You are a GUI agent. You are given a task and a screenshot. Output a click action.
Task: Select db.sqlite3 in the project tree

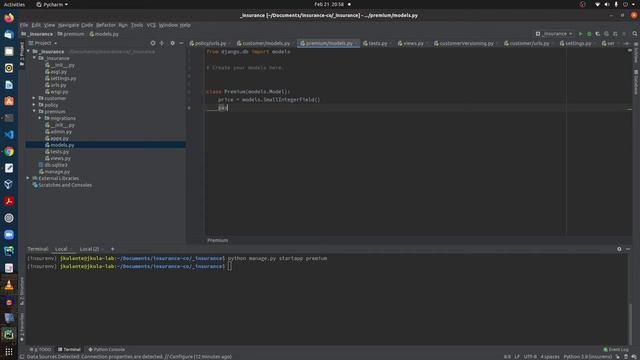pos(56,165)
